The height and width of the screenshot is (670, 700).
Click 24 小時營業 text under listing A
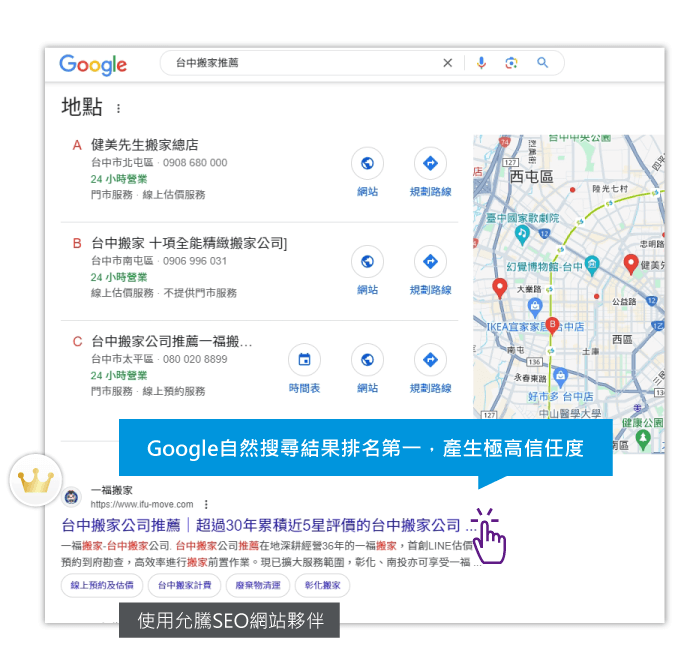119,179
